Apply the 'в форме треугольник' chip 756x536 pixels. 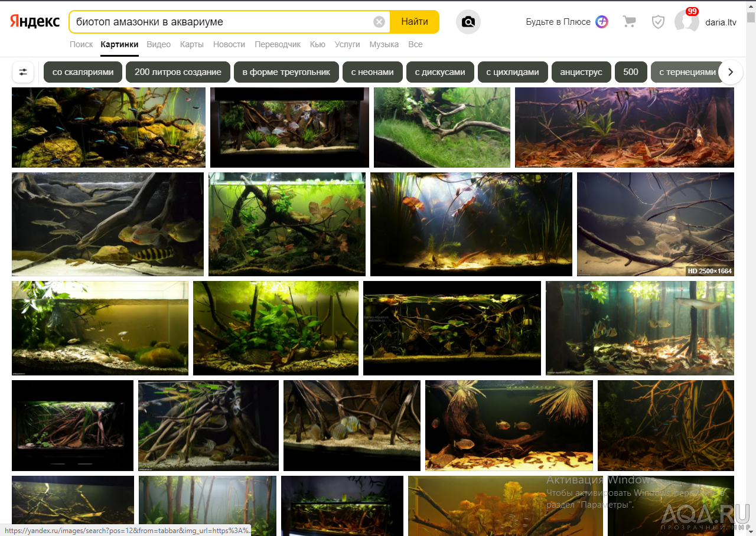tap(286, 72)
